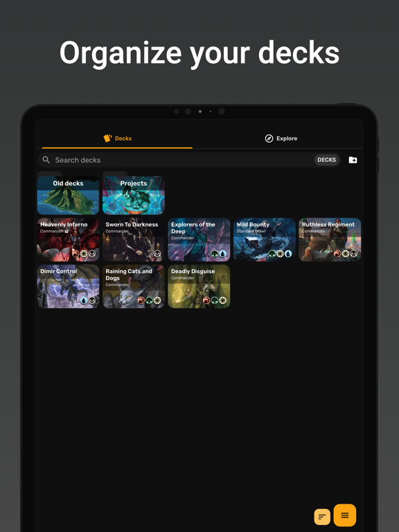Click black mana icon on Dimir Control

(x=91, y=301)
